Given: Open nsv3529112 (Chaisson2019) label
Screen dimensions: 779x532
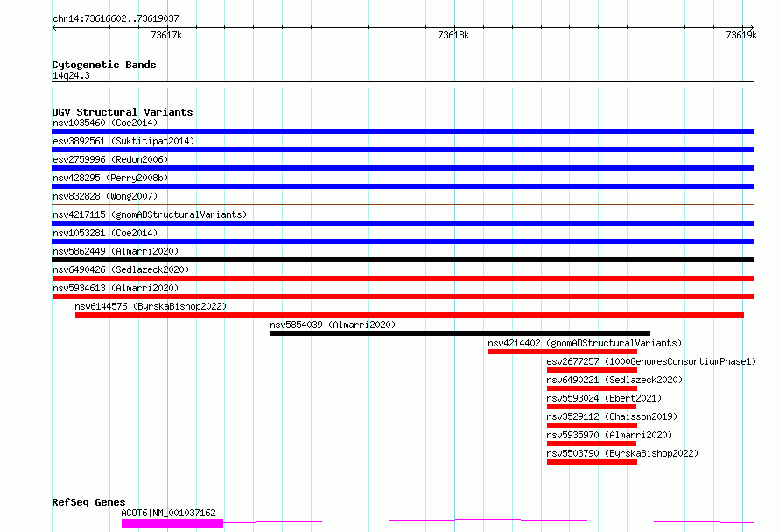Looking at the screenshot, I should point(612,416).
